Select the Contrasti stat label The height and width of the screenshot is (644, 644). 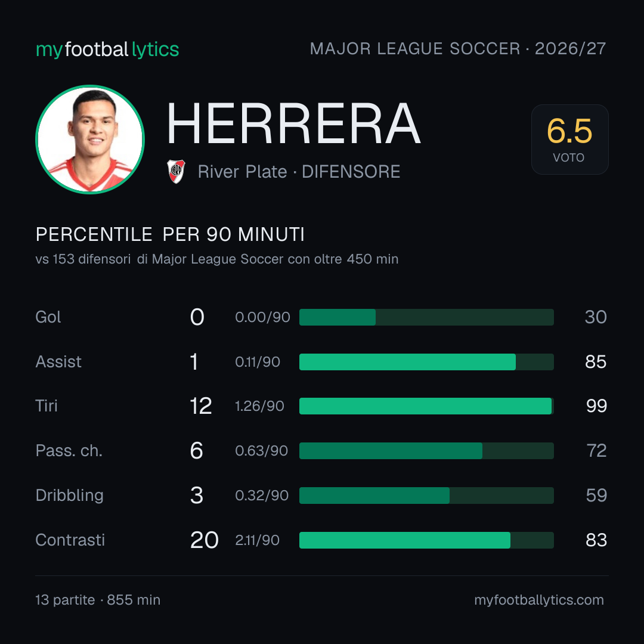[x=70, y=540]
